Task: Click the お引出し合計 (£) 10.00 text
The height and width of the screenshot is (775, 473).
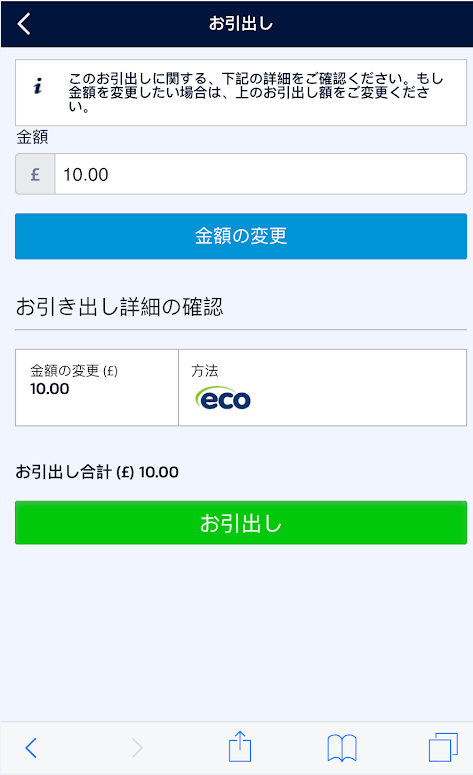Action: 97,472
